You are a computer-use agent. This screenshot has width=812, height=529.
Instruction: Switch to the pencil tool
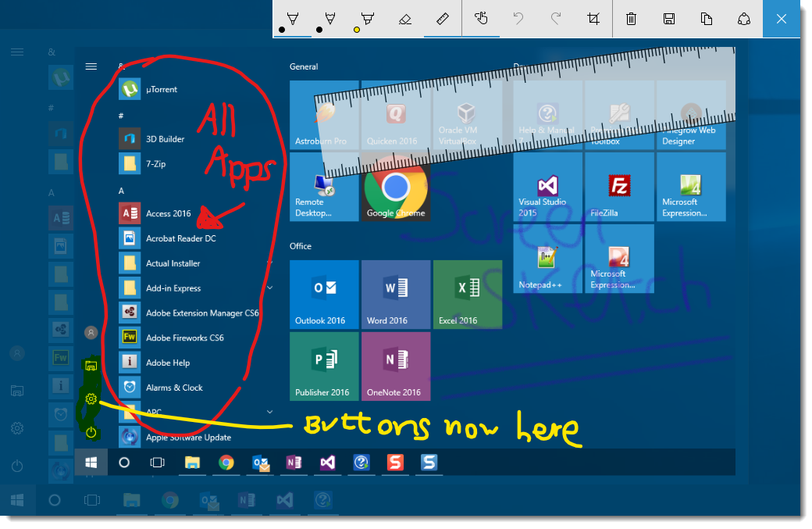click(329, 19)
